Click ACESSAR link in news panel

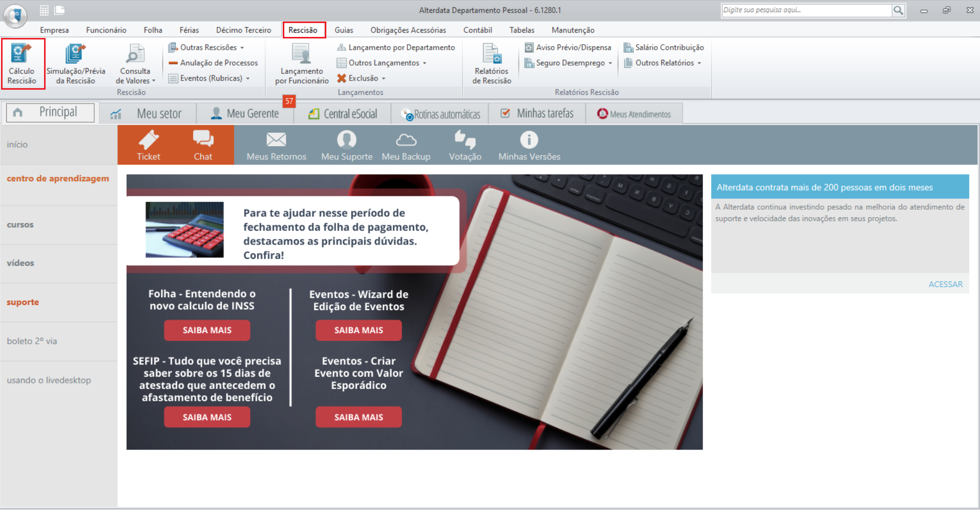(x=945, y=284)
